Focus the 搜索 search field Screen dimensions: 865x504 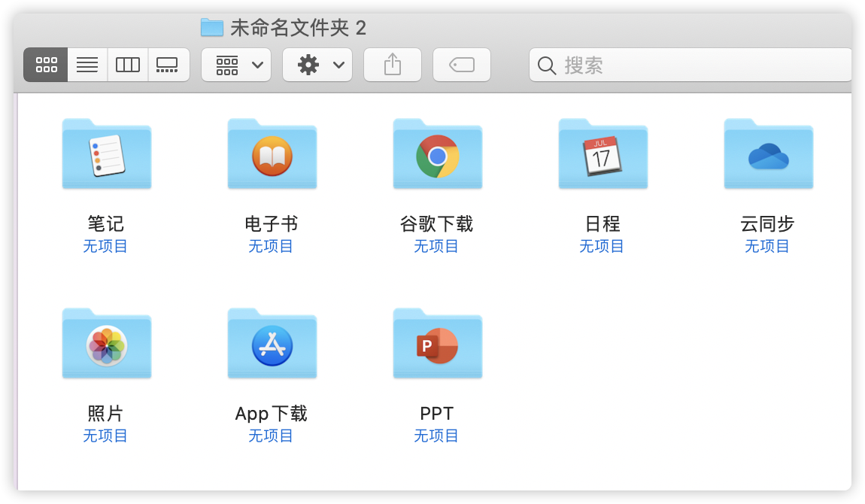click(690, 65)
